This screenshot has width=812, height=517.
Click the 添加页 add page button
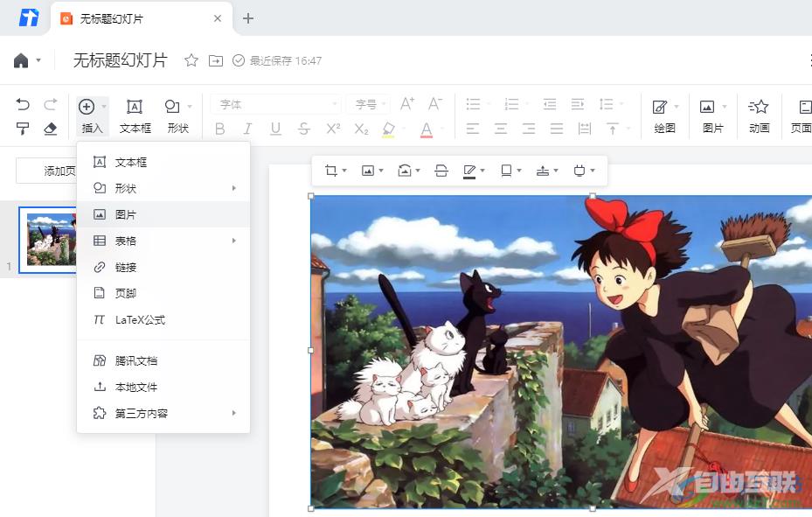point(46,171)
